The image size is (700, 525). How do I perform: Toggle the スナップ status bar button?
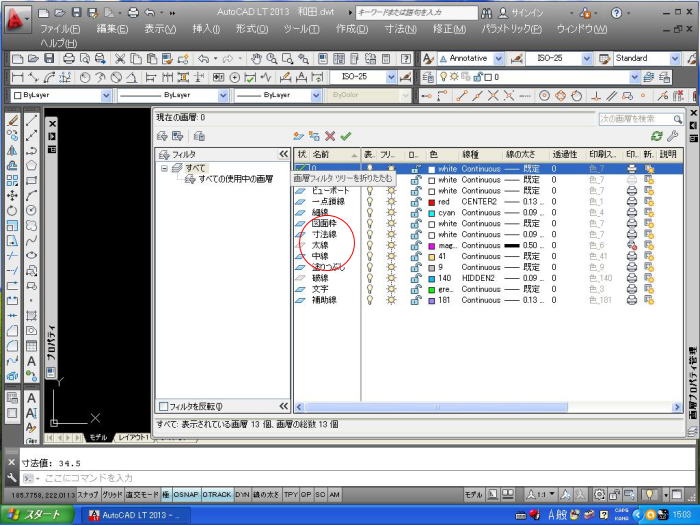pyautogui.click(x=88, y=495)
